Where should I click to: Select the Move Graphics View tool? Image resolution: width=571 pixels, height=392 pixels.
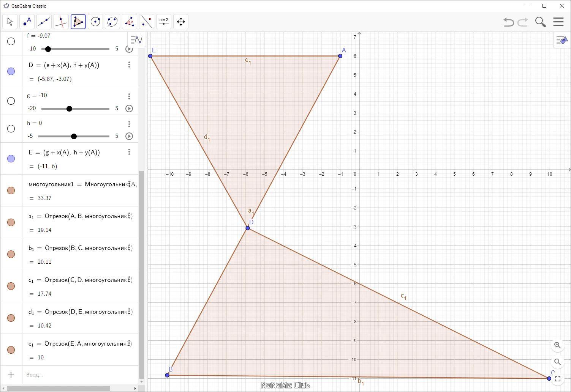181,22
